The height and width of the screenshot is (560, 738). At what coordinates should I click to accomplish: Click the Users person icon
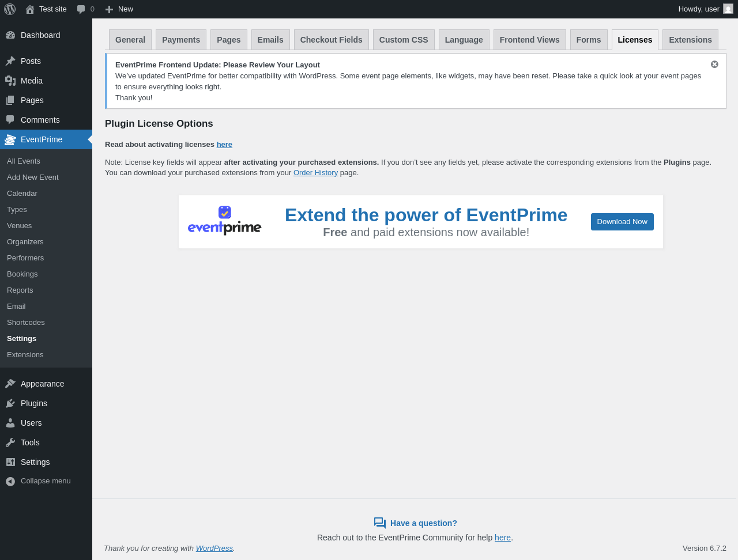point(10,423)
